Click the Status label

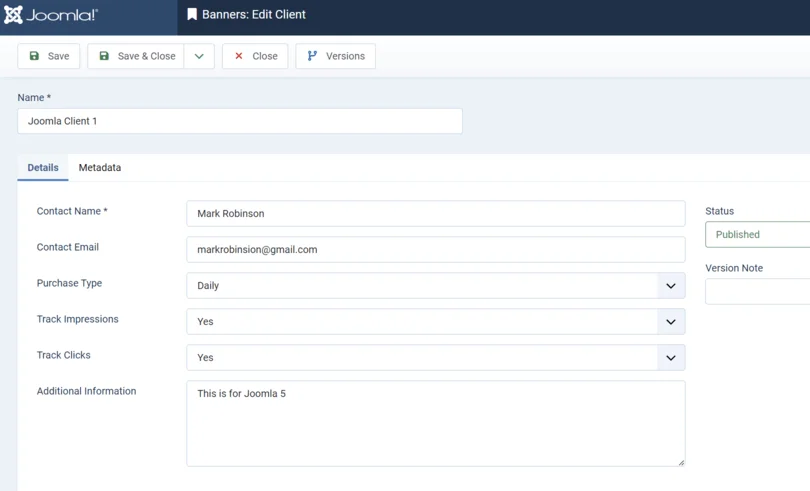click(x=720, y=211)
